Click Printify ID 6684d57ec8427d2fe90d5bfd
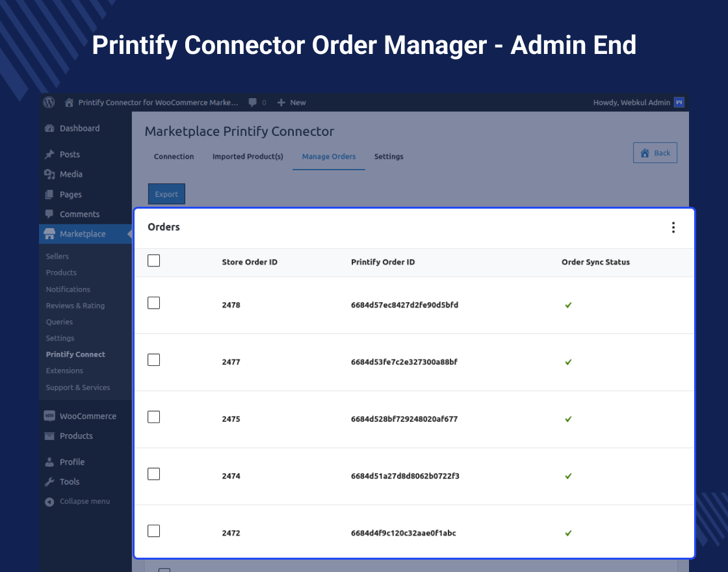This screenshot has width=728, height=572. [404, 305]
